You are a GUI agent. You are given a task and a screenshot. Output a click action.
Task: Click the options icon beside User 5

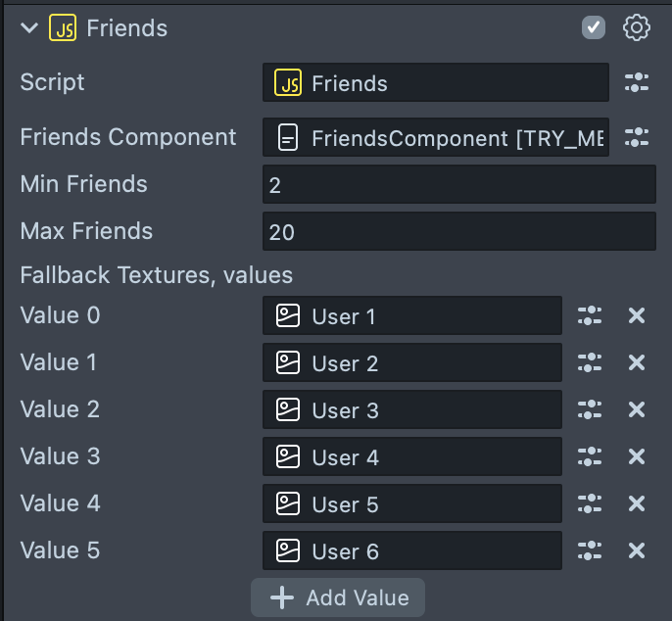pos(590,503)
